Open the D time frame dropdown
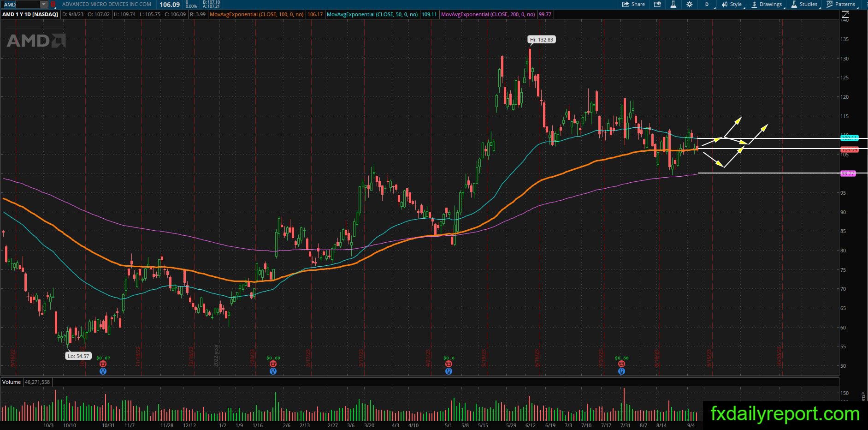The height and width of the screenshot is (430, 868). [x=707, y=4]
